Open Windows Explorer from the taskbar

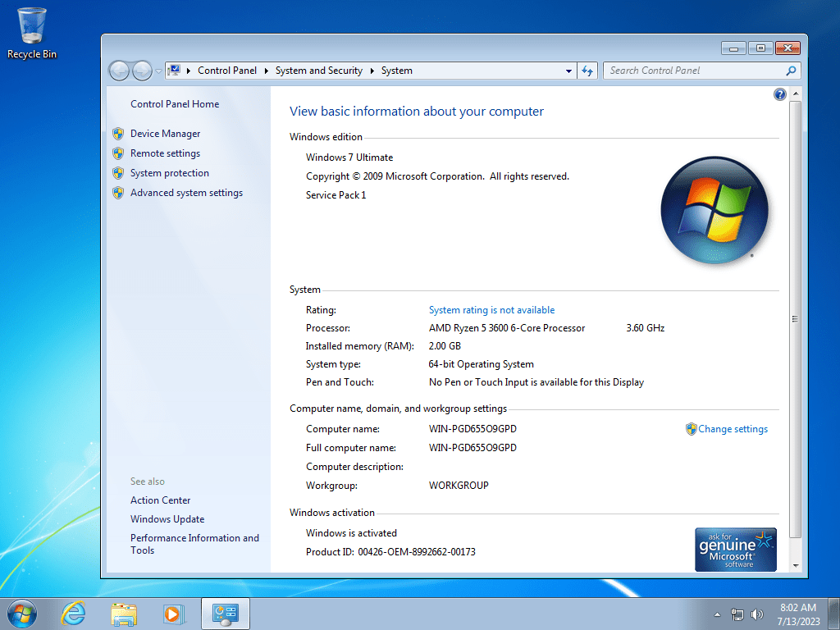[x=124, y=614]
